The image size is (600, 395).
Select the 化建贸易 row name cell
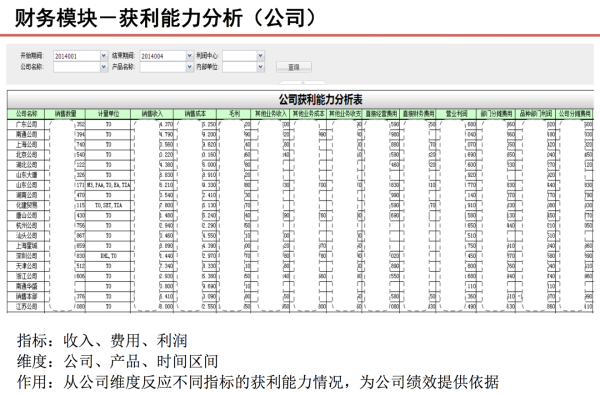(26, 206)
